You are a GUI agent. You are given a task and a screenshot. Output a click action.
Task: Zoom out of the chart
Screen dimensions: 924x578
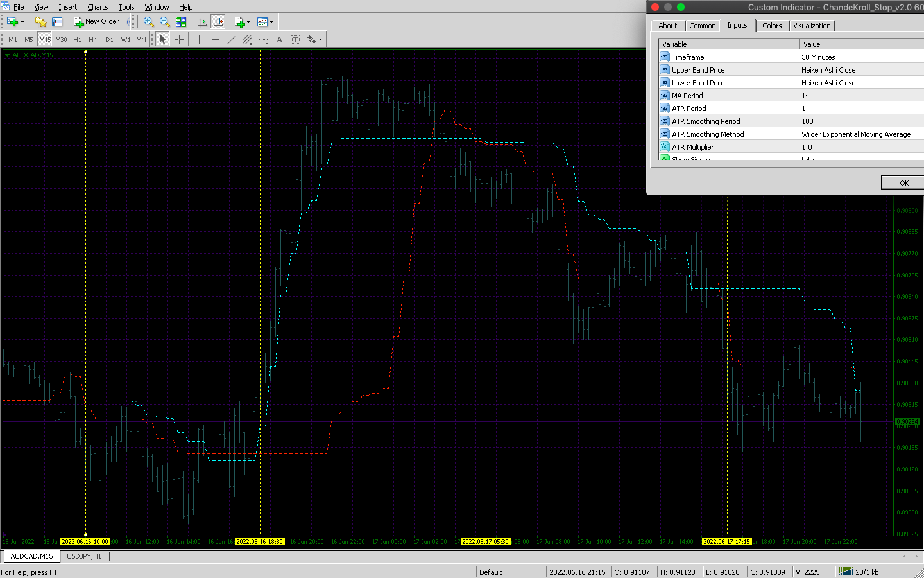click(164, 22)
